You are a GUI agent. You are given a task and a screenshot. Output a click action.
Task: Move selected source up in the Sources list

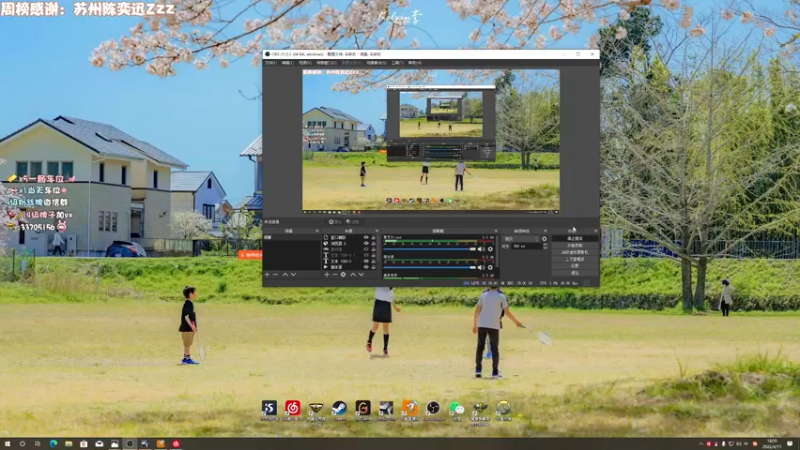(x=353, y=274)
